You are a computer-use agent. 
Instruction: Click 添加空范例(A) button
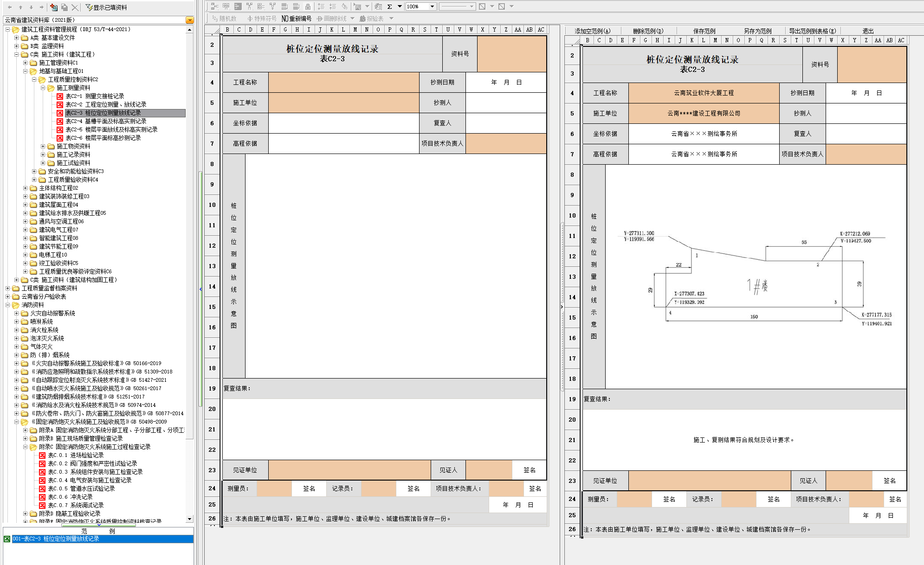click(x=593, y=31)
